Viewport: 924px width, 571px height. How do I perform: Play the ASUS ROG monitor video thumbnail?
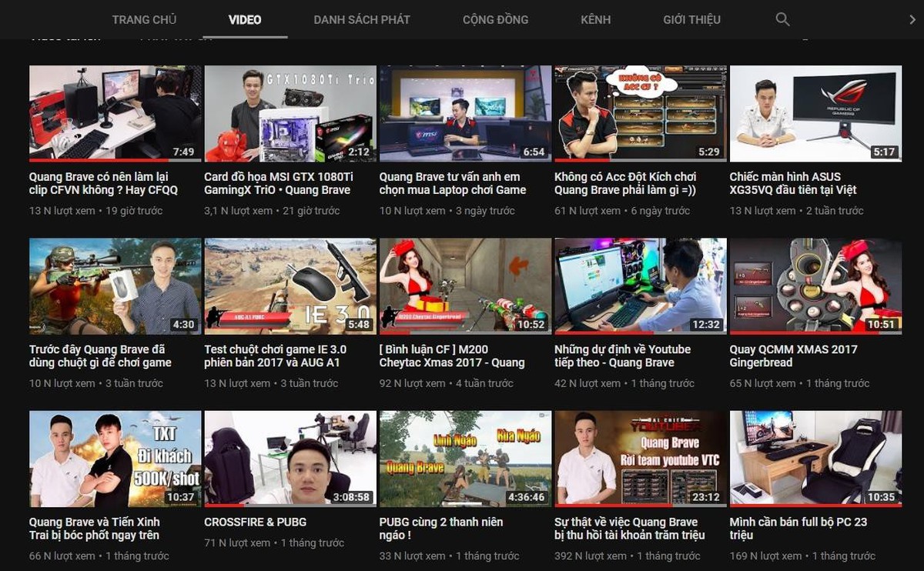click(x=815, y=113)
